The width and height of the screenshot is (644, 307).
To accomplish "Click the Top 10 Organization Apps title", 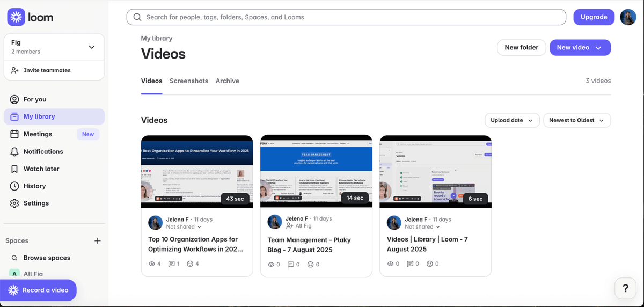I will (x=195, y=244).
